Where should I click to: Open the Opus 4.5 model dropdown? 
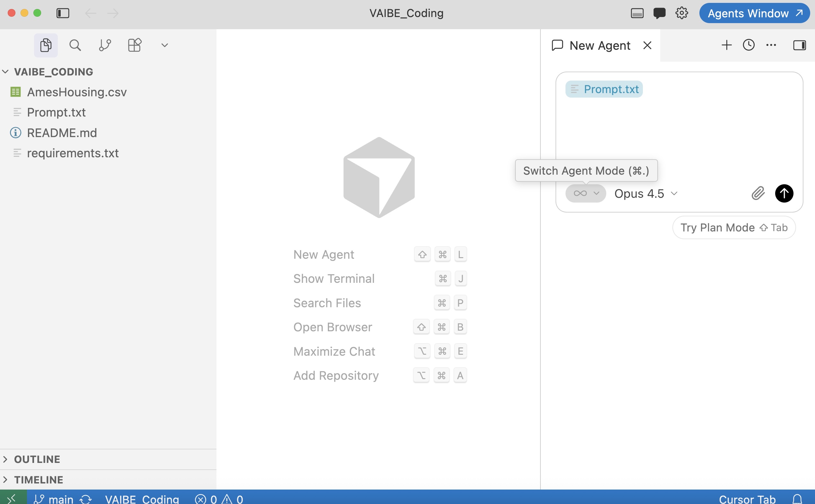point(646,193)
